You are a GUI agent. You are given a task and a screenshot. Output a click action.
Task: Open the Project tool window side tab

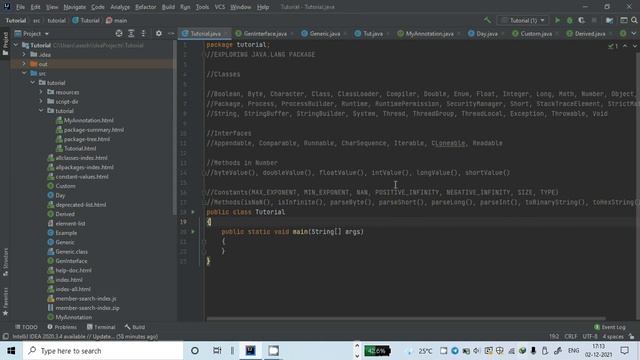[x=5, y=43]
